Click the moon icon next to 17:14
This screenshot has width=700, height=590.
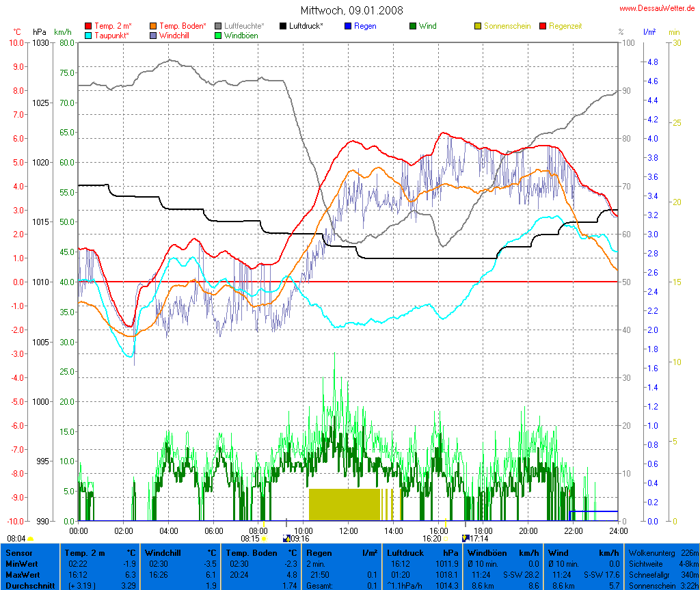466,539
